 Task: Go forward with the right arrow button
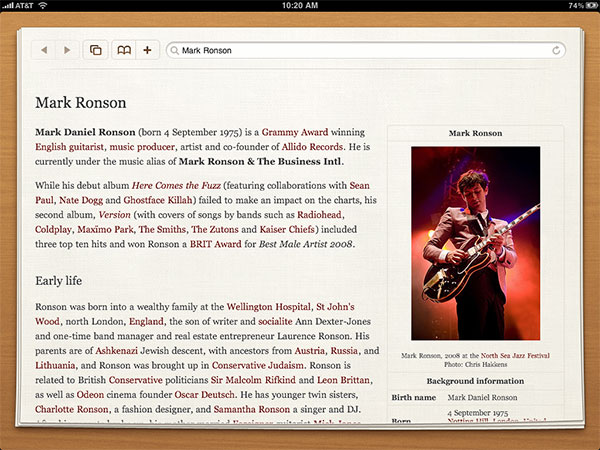(67, 50)
